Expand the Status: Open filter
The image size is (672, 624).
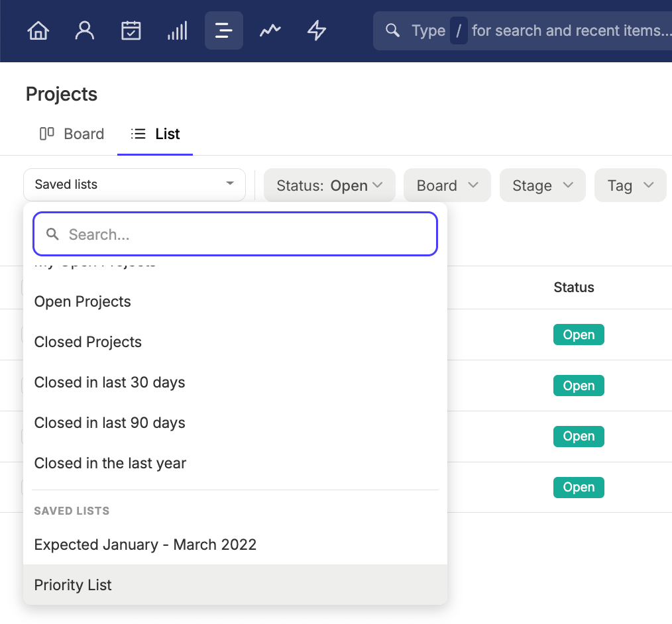pos(329,185)
